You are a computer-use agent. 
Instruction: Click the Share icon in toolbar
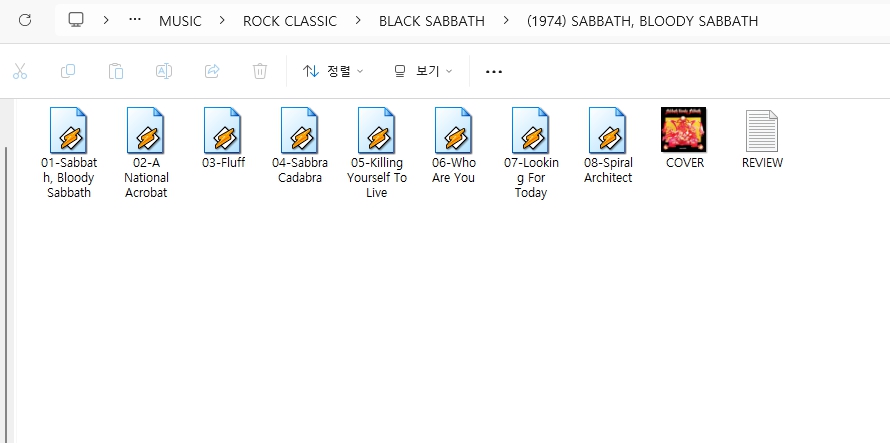[212, 71]
